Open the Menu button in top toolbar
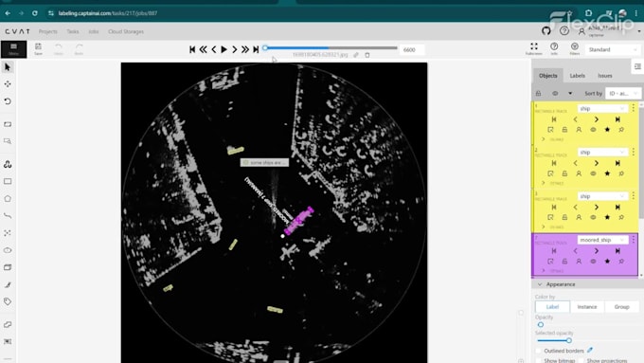The width and height of the screenshot is (644, 363). [13, 49]
